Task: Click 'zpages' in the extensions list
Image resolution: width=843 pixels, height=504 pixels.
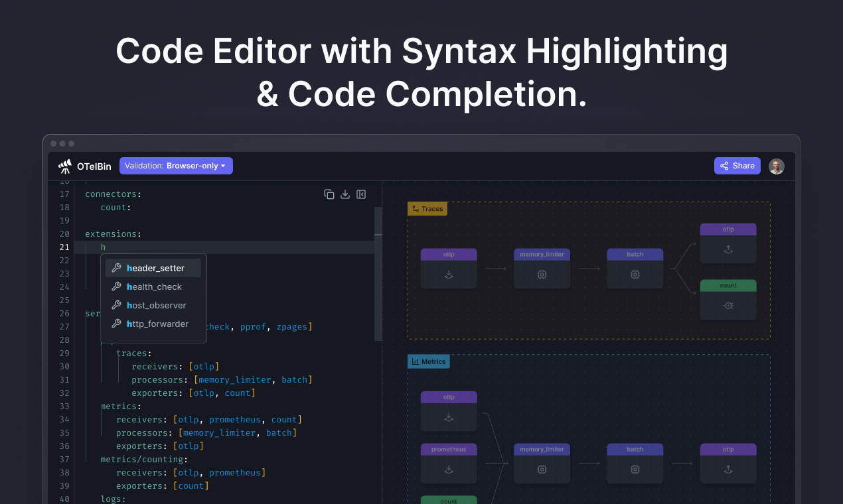Action: point(292,327)
